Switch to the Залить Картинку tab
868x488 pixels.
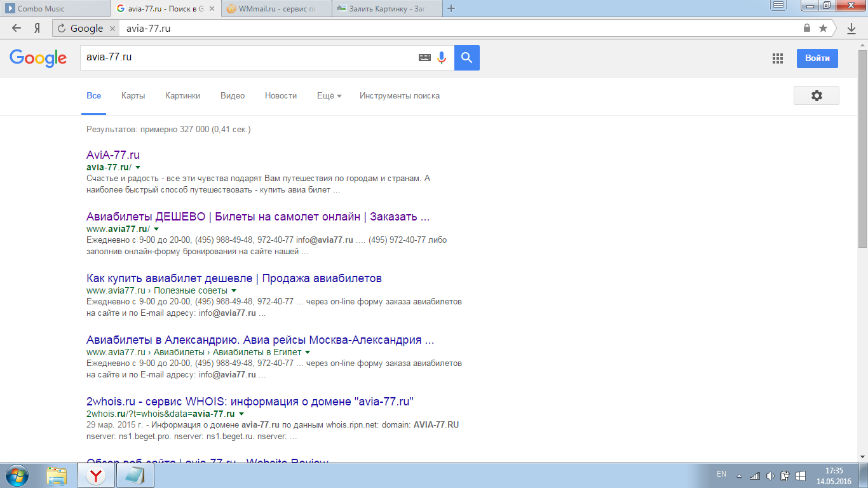pyautogui.click(x=387, y=9)
